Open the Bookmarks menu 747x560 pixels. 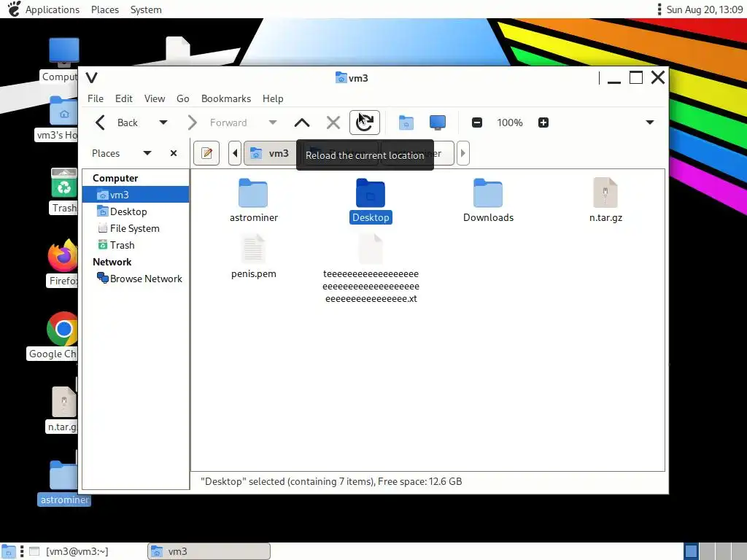pos(226,98)
